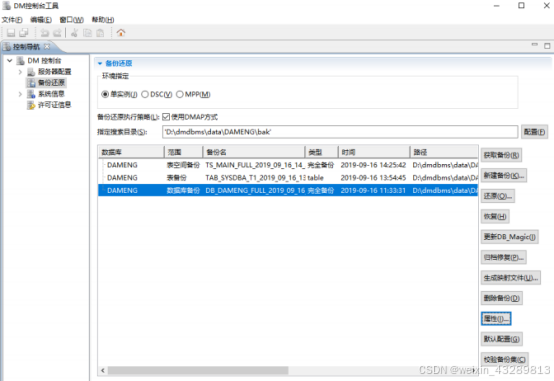
Task: Sort by the 备份名 column header
Action: pos(254,152)
